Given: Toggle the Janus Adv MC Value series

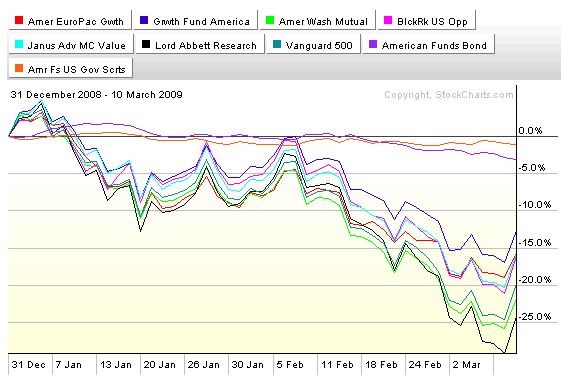Looking at the screenshot, I should point(71,45).
